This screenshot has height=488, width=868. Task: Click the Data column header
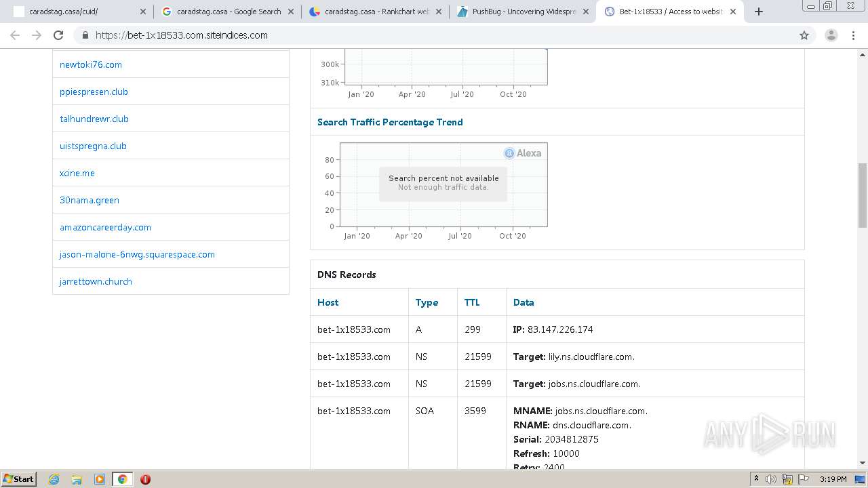click(x=524, y=302)
